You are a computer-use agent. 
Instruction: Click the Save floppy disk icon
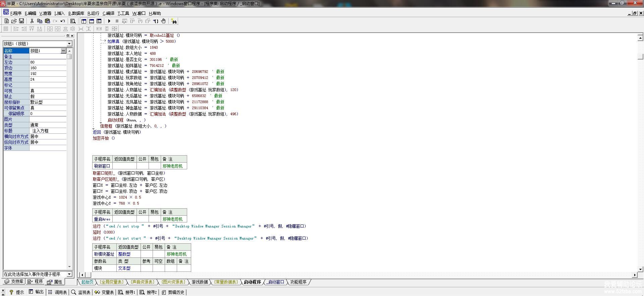pos(21,21)
